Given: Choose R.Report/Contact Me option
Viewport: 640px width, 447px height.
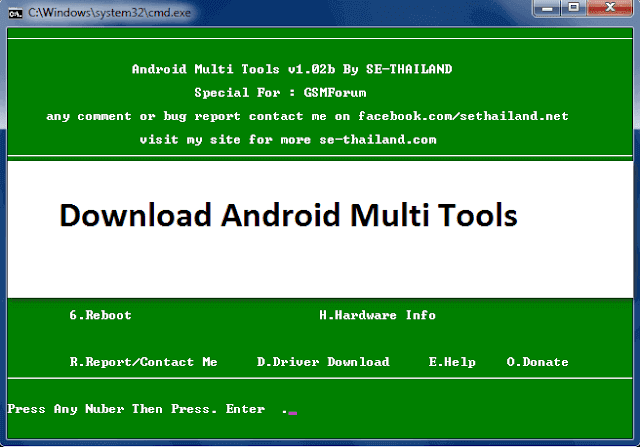Looking at the screenshot, I should tap(143, 362).
